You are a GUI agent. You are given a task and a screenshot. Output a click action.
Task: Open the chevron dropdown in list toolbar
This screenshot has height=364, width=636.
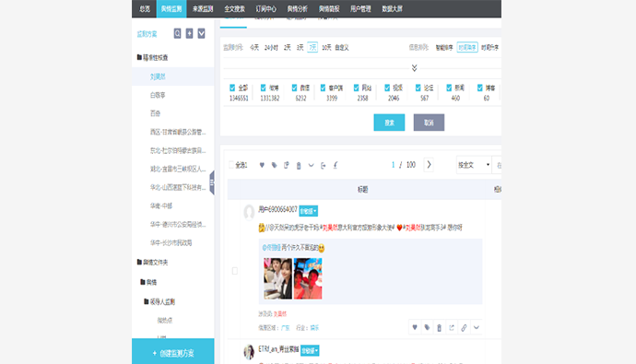point(312,165)
